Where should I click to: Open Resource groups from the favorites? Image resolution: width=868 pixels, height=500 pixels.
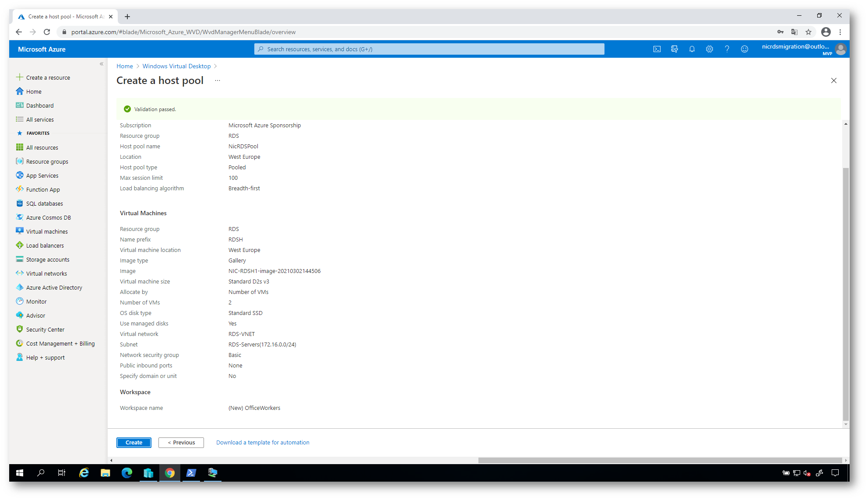tap(47, 161)
